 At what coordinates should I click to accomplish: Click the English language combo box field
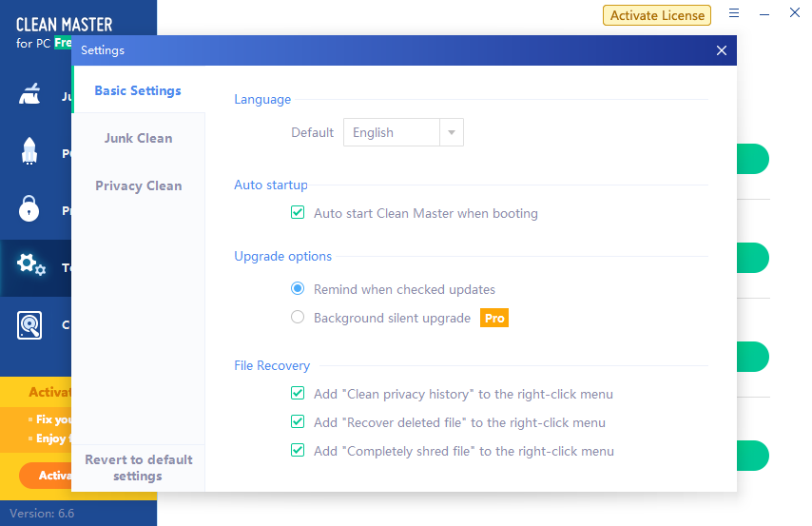tap(403, 132)
